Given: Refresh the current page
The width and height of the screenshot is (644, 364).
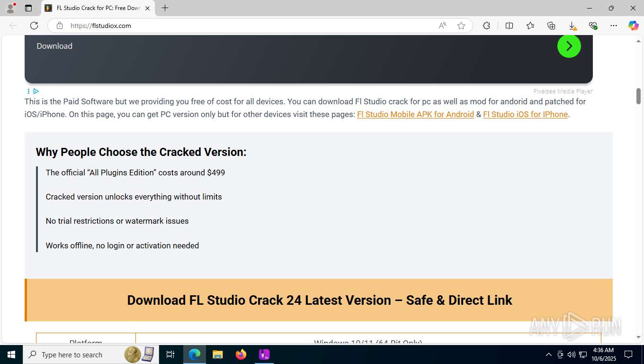Looking at the screenshot, I should [34, 26].
